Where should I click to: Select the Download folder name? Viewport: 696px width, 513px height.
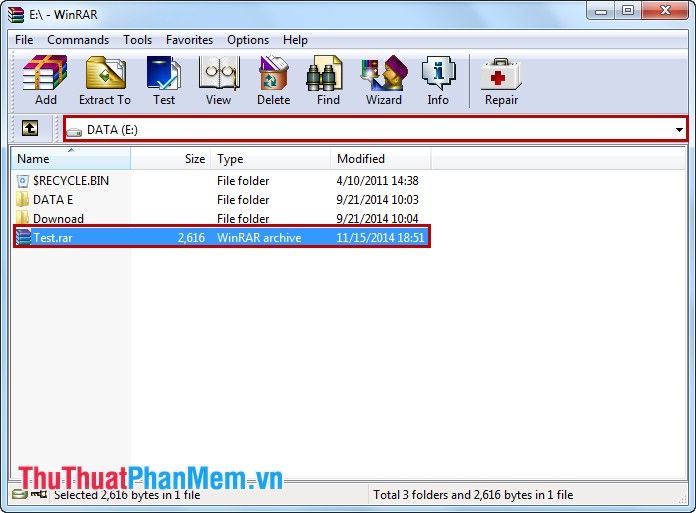pos(59,218)
